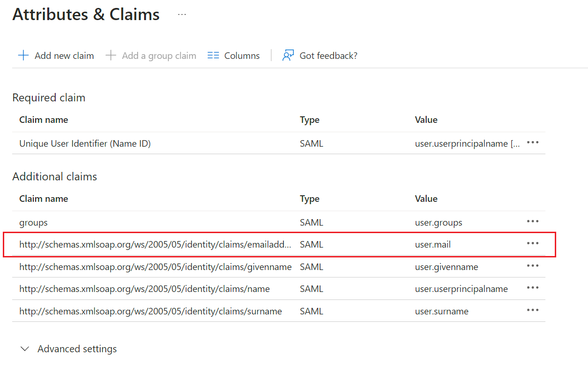
Task: Open the Got feedback? link
Action: click(328, 56)
